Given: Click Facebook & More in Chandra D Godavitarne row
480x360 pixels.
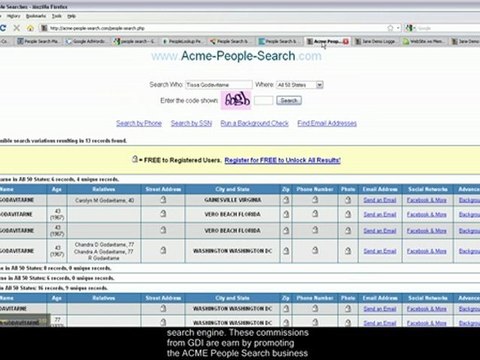Looking at the screenshot, I should click(x=427, y=251).
